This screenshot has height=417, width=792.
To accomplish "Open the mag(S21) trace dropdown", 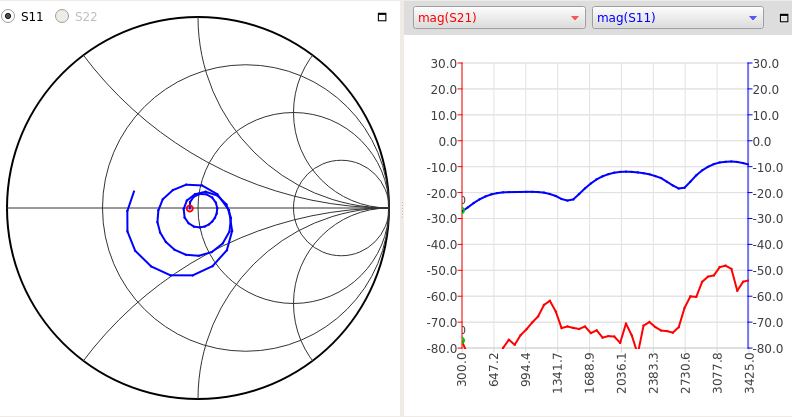I will (x=499, y=18).
